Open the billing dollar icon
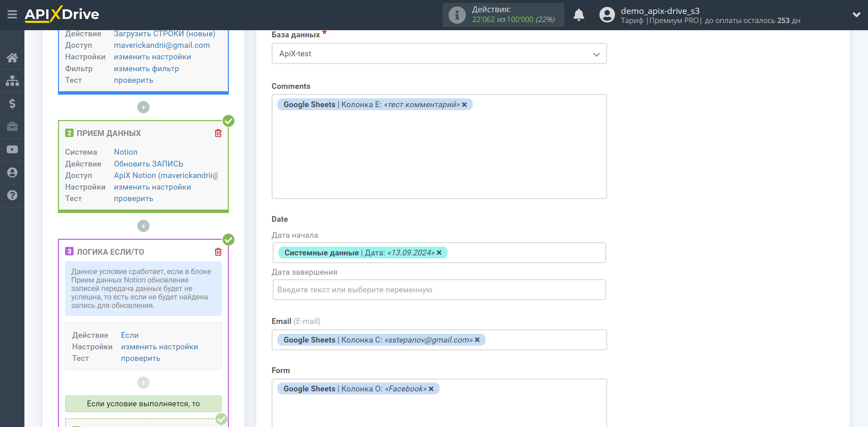Viewport: 868px width, 427px height. [12, 103]
